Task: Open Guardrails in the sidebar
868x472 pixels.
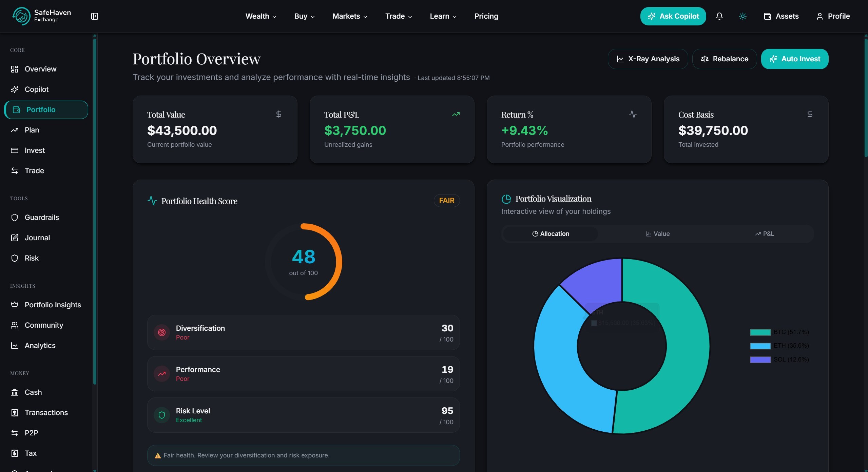Action: coord(42,217)
